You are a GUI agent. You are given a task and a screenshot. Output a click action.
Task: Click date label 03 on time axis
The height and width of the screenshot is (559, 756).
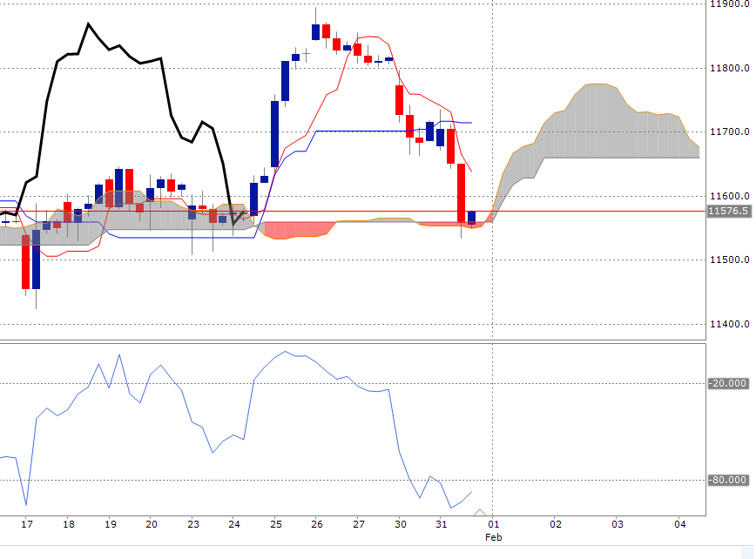[x=618, y=524]
